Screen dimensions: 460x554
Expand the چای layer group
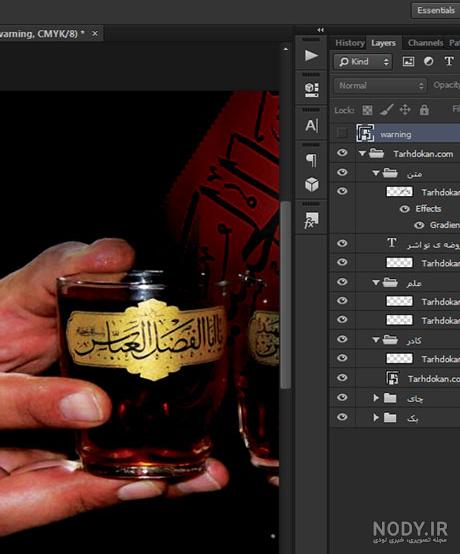376,398
